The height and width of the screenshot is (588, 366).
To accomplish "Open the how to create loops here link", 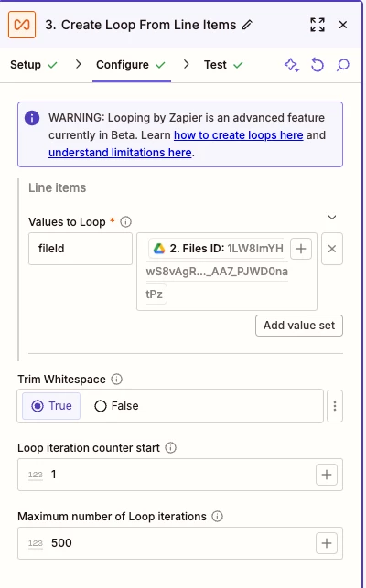I will [x=239, y=135].
